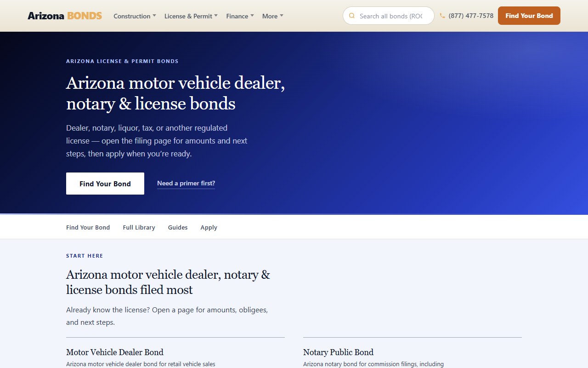The image size is (588, 368).
Task: Select the Find Your Bond sub-nav tab
Action: click(88, 227)
